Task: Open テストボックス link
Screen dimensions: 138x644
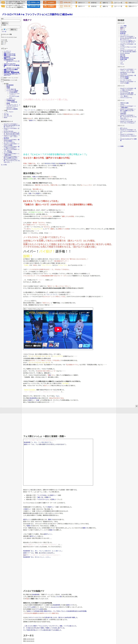Action: [x=8, y=116]
